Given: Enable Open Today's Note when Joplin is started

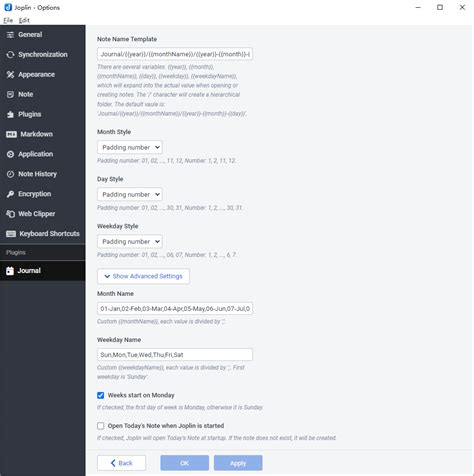Looking at the screenshot, I should click(100, 426).
